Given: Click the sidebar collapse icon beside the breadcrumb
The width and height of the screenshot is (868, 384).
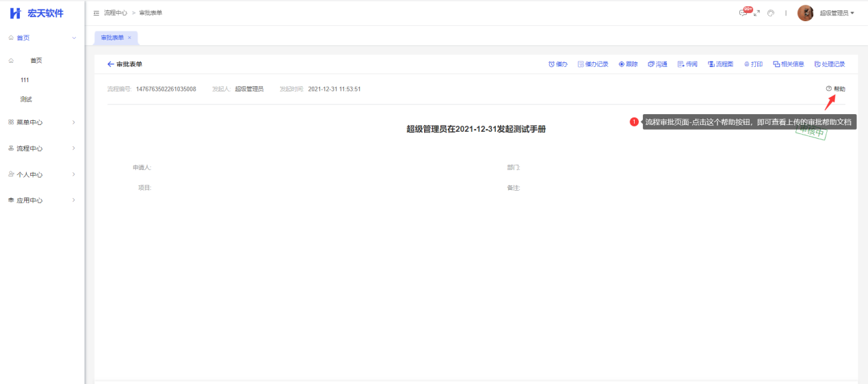Looking at the screenshot, I should pos(96,13).
